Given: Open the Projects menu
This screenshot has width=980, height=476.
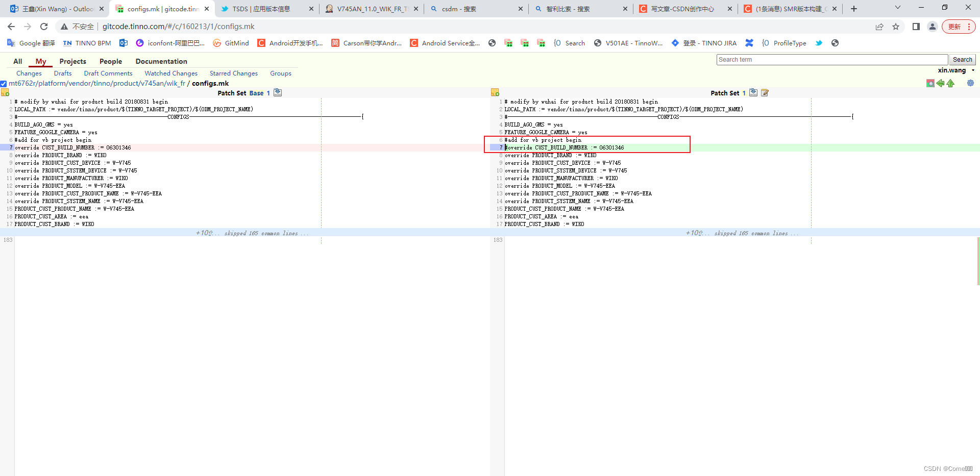Looking at the screenshot, I should click(73, 61).
